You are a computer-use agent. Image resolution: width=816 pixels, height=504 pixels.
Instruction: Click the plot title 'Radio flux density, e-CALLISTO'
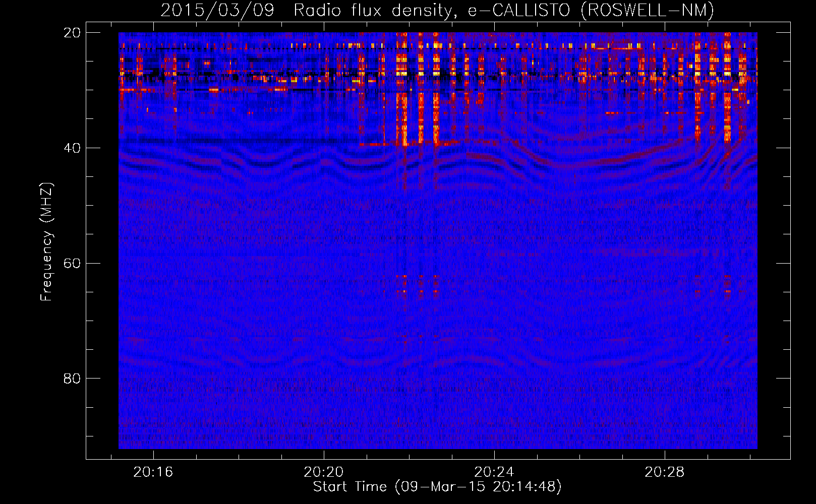[x=432, y=10]
